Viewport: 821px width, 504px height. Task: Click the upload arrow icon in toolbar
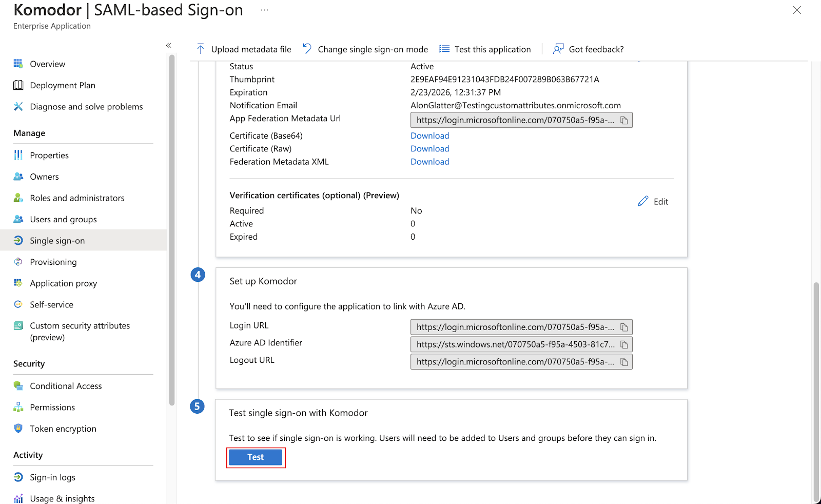pos(200,49)
